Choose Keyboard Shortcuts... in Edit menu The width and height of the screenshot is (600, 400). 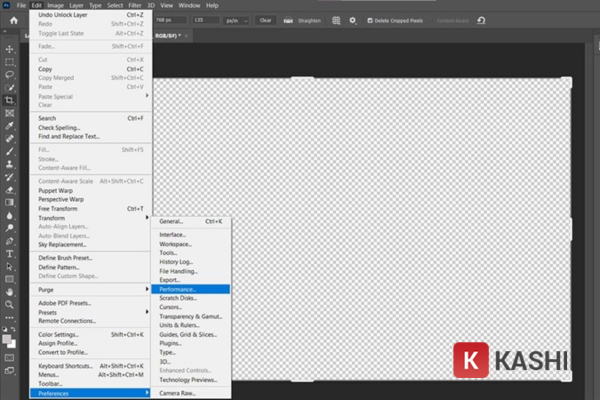90,366
